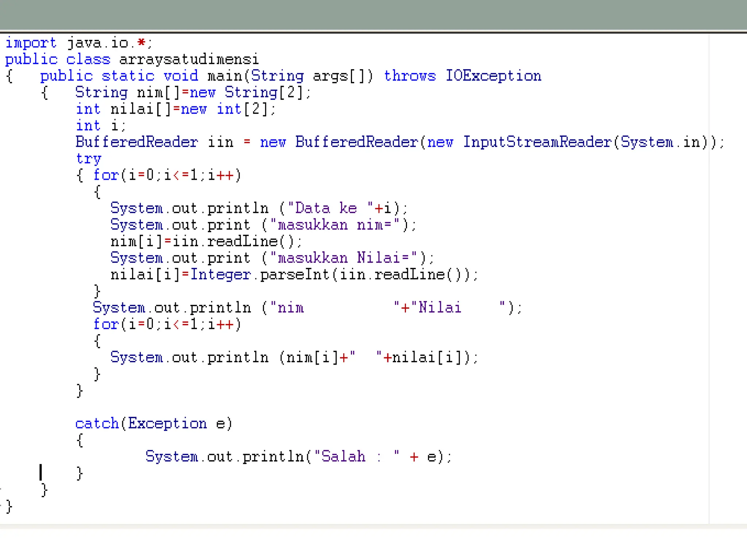Click the import keyword on first line

coord(31,43)
